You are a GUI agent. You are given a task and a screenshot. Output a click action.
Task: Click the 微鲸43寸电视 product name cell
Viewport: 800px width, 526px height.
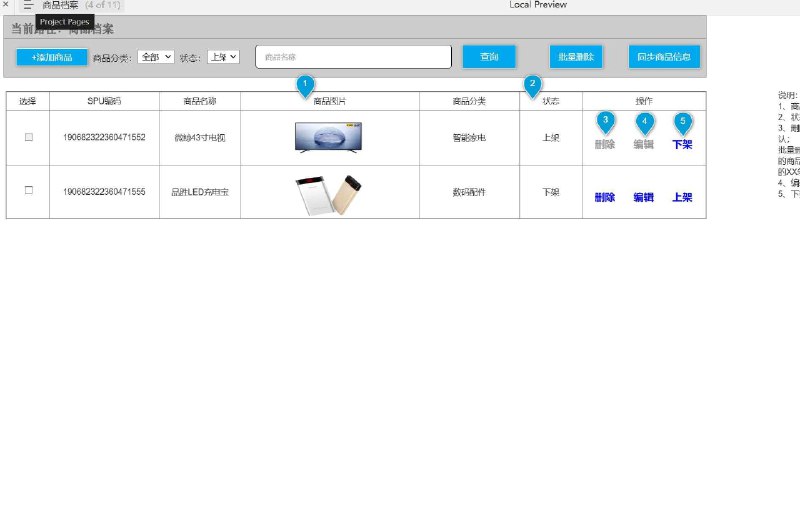[200, 138]
